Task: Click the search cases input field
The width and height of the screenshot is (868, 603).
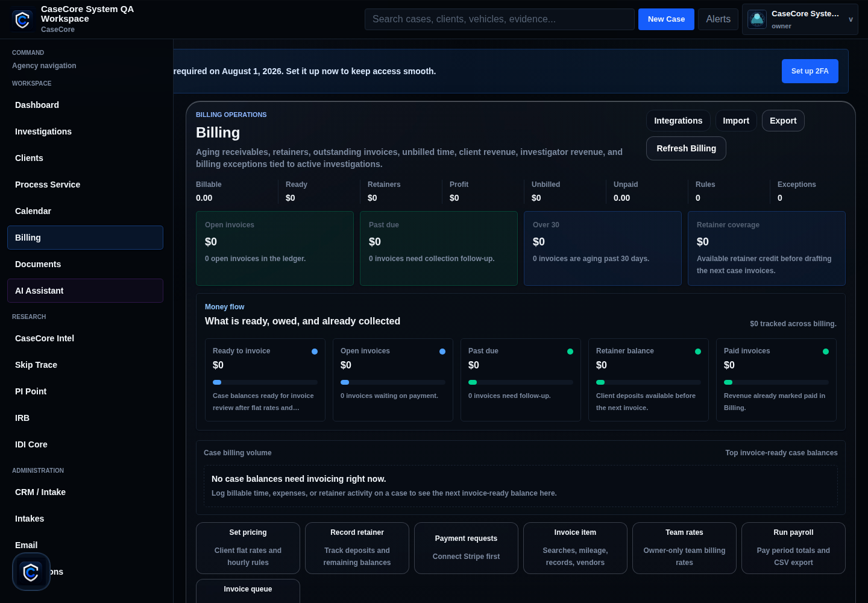Action: tap(500, 19)
